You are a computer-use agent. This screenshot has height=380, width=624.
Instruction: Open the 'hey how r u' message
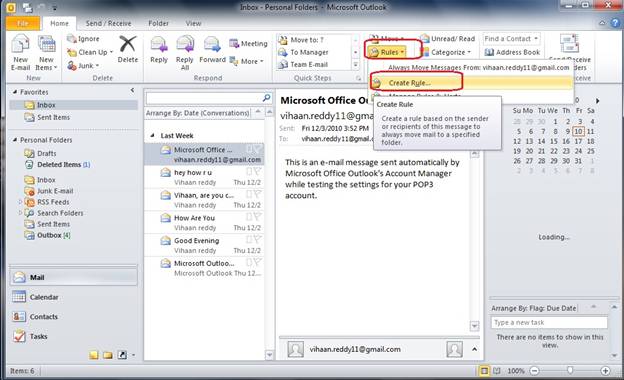click(x=204, y=177)
